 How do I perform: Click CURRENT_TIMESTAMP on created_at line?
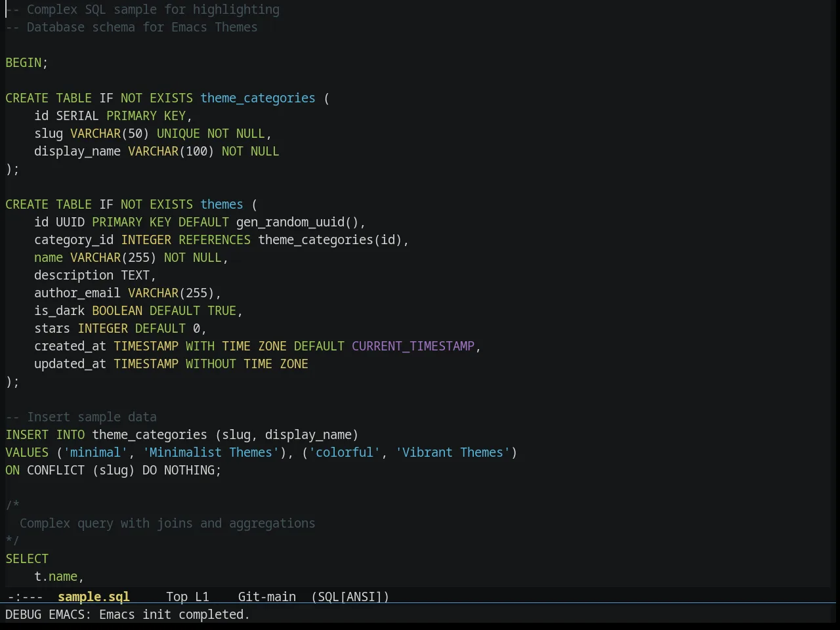(x=413, y=346)
